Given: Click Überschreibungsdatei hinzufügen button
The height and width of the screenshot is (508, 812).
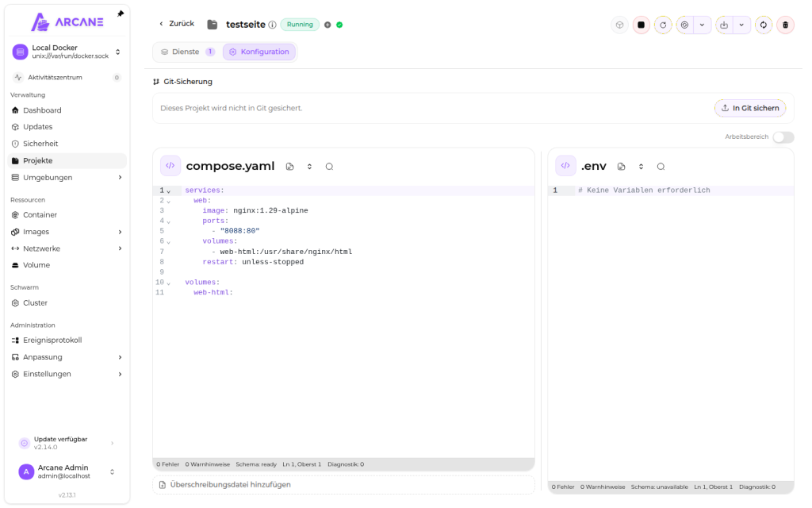Looking at the screenshot, I should [343, 485].
